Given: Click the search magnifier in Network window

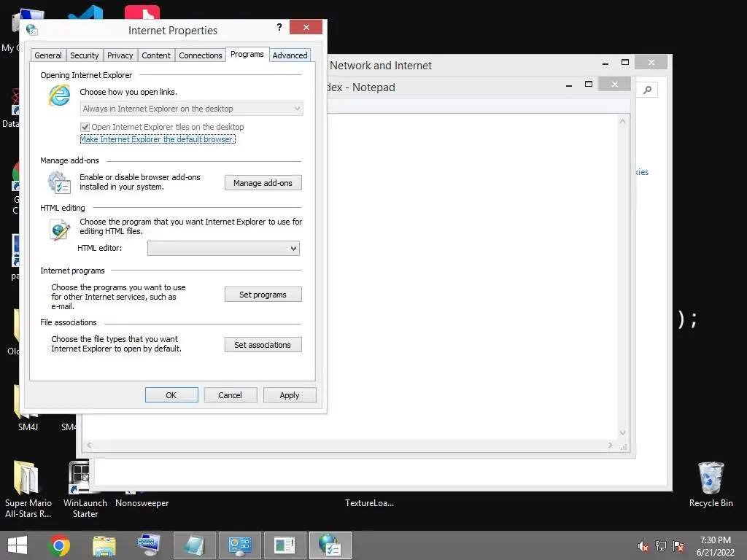Looking at the screenshot, I should [x=647, y=90].
